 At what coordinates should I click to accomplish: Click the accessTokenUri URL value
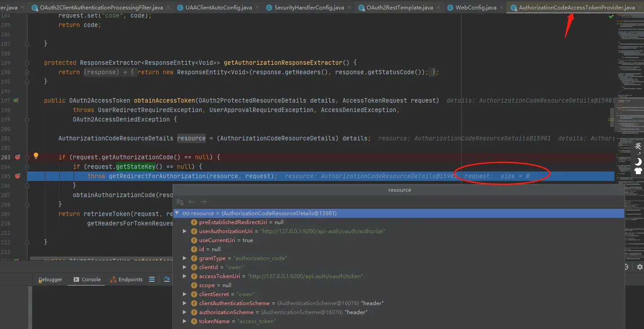pos(305,276)
